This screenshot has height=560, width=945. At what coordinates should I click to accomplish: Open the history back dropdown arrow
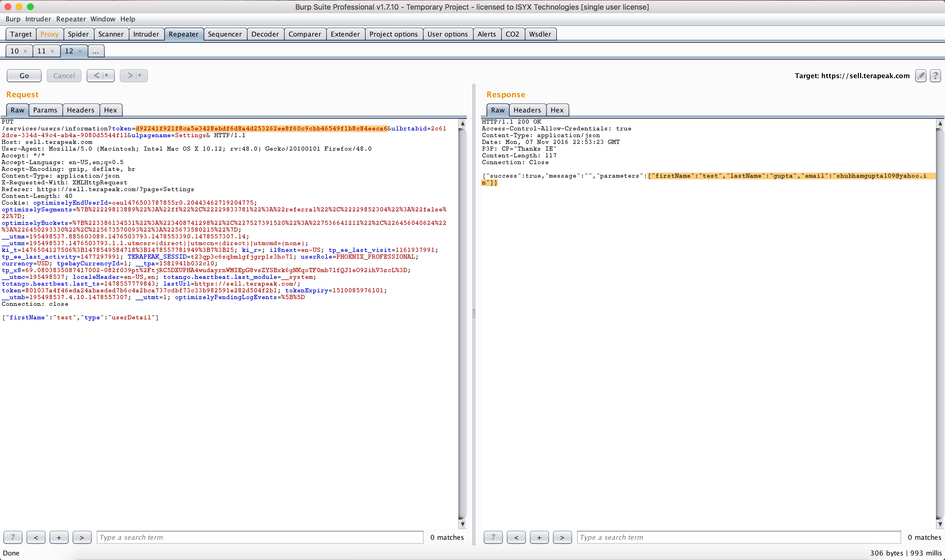point(107,75)
